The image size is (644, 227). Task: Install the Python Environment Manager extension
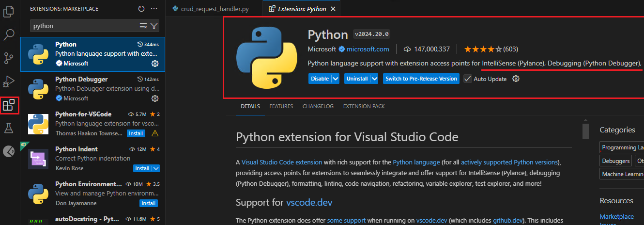point(149,203)
